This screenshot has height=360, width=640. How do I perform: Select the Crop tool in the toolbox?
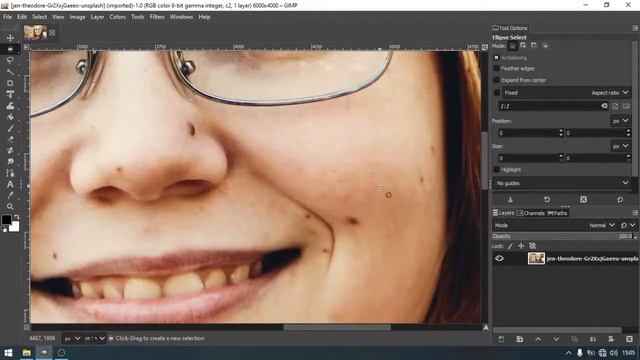click(x=10, y=83)
